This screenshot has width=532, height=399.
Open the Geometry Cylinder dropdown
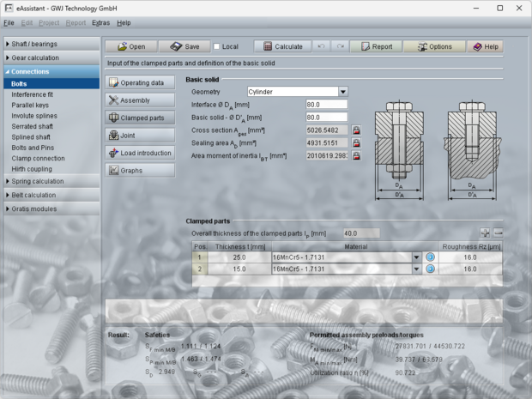[x=343, y=92]
